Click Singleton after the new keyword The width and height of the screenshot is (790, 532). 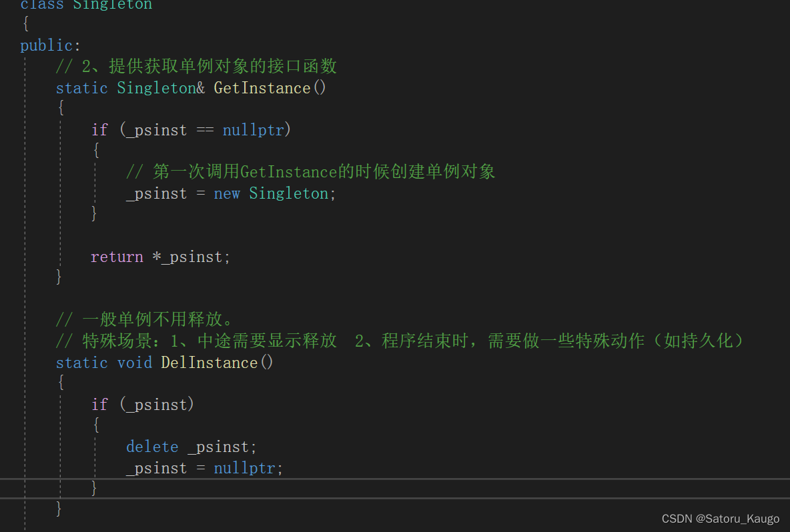coord(289,193)
